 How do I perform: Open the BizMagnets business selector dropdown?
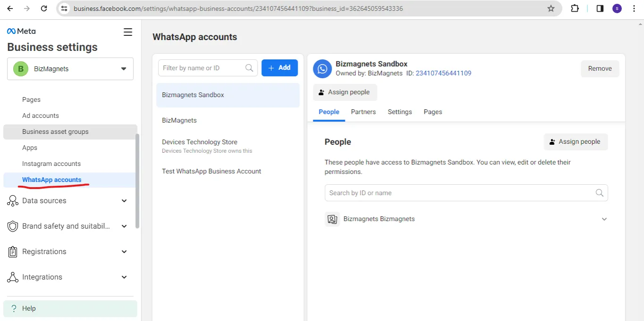tap(70, 69)
